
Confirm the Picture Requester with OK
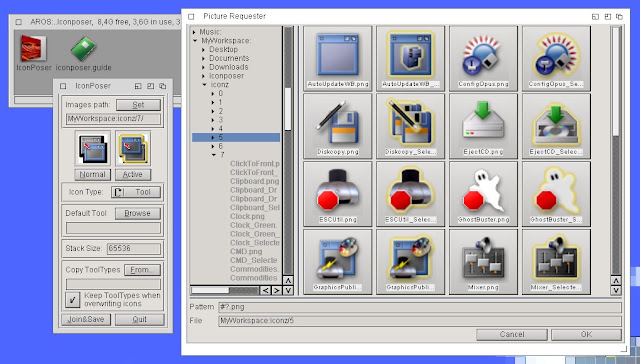point(586,334)
